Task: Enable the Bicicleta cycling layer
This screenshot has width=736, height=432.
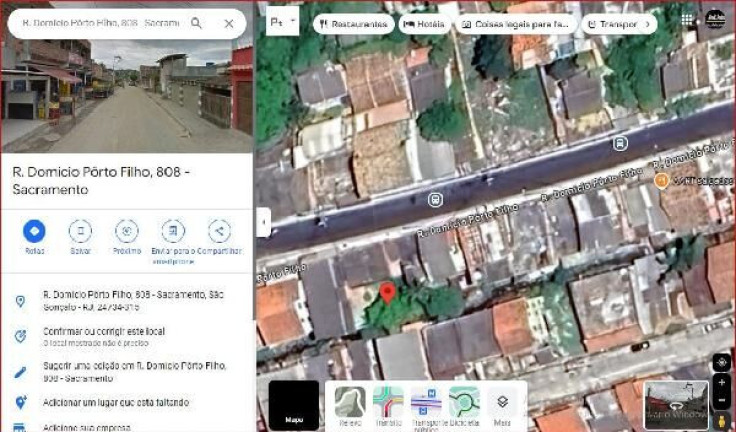Action: [x=464, y=406]
